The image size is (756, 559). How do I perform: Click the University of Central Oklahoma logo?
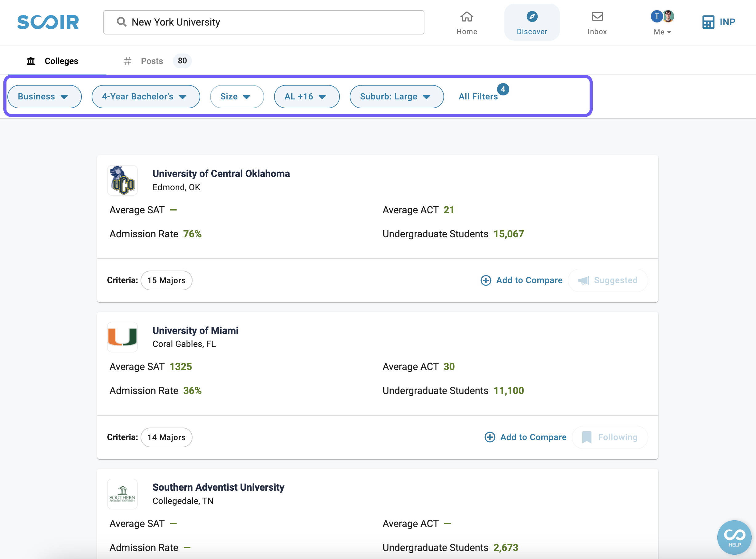122,180
